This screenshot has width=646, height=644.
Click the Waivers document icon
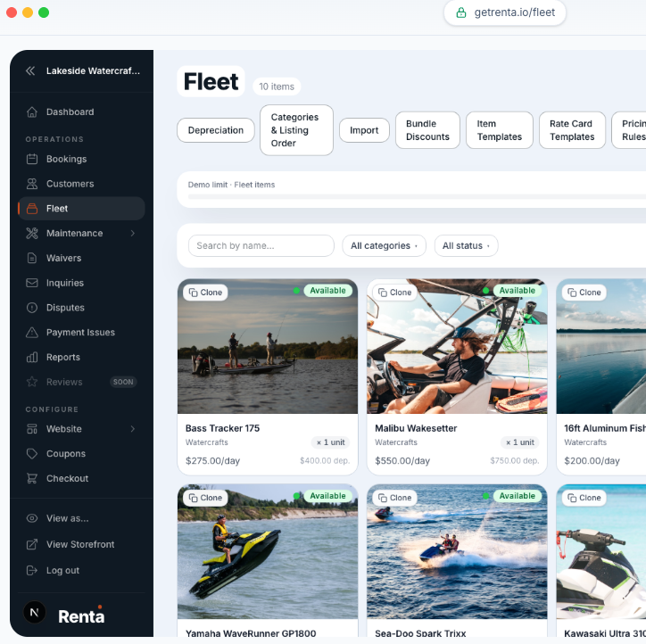tap(32, 258)
